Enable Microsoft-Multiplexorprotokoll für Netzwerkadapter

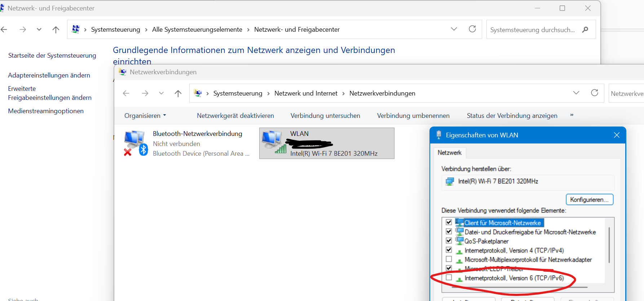tap(449, 259)
